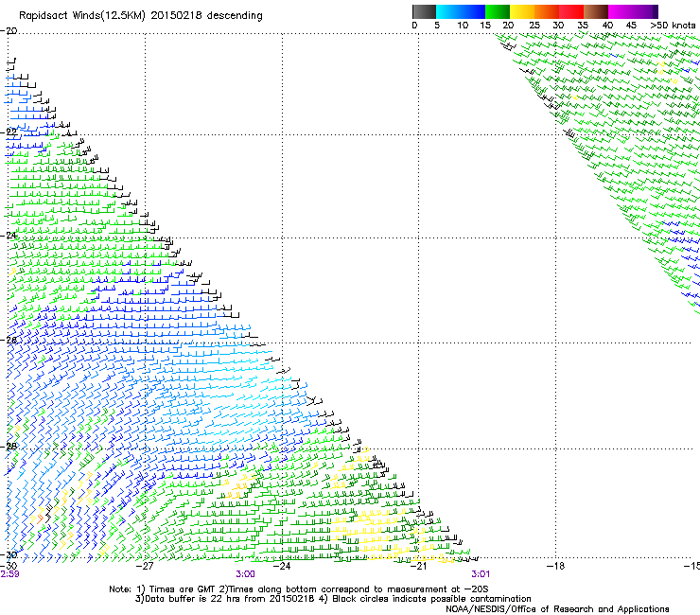Image resolution: width=700 pixels, height=615 pixels.
Task: Click the Rapidscat Winds title text
Action: pos(141,15)
